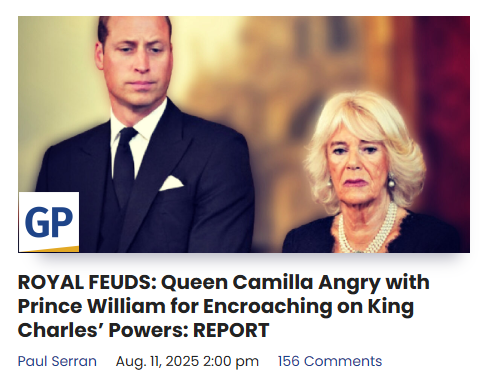Click the Aug. 11, 2025 date text
The height and width of the screenshot is (392, 488).
pyautogui.click(x=157, y=361)
